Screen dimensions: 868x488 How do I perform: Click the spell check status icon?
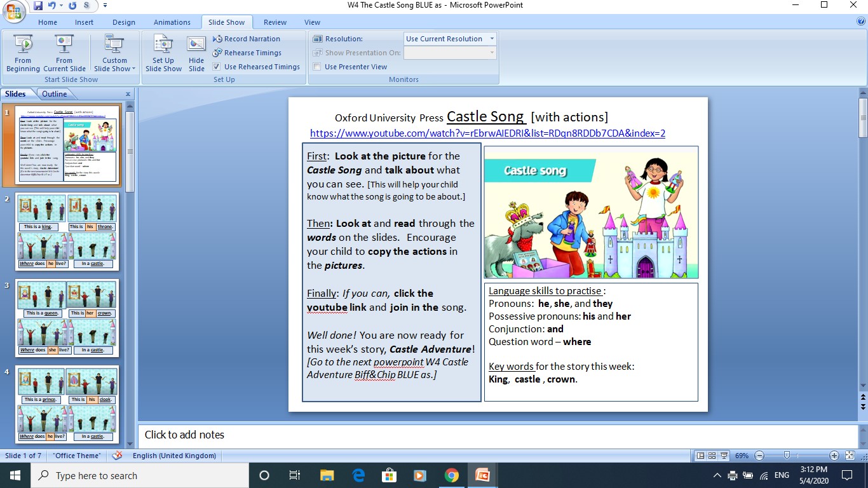pyautogui.click(x=117, y=456)
